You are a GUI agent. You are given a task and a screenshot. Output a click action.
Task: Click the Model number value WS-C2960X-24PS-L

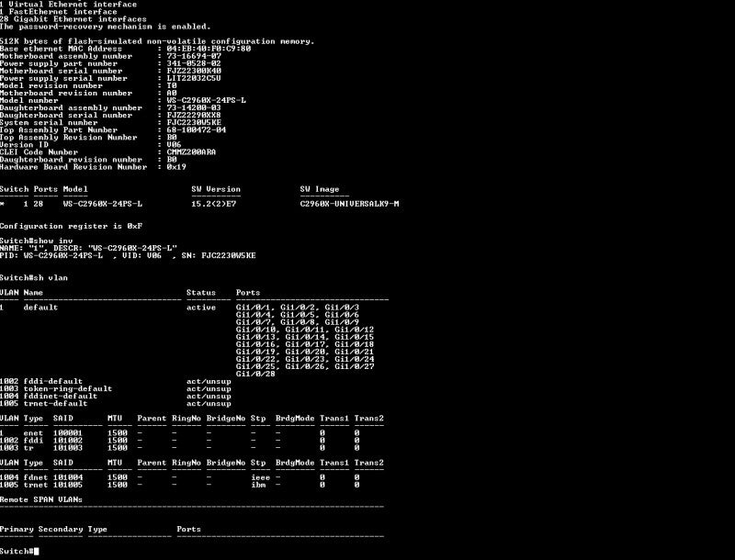206,101
